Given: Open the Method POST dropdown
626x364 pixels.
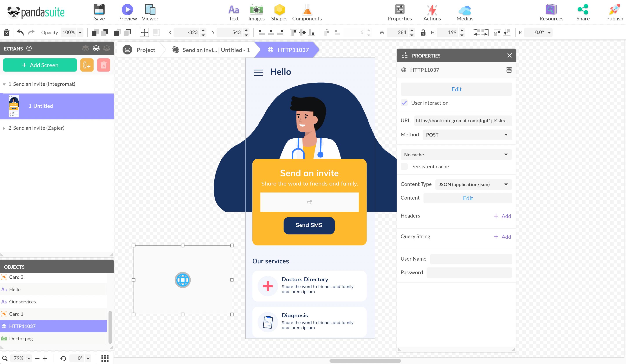Looking at the screenshot, I should pyautogui.click(x=467, y=135).
